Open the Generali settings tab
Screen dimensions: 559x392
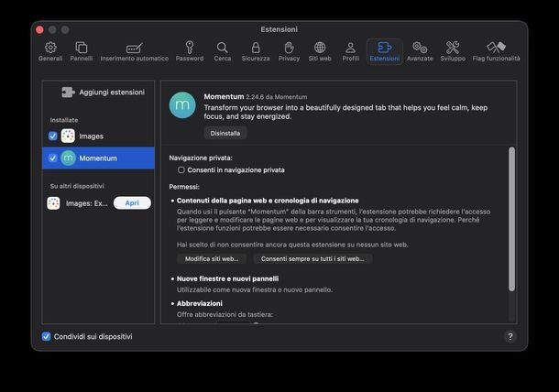point(50,51)
